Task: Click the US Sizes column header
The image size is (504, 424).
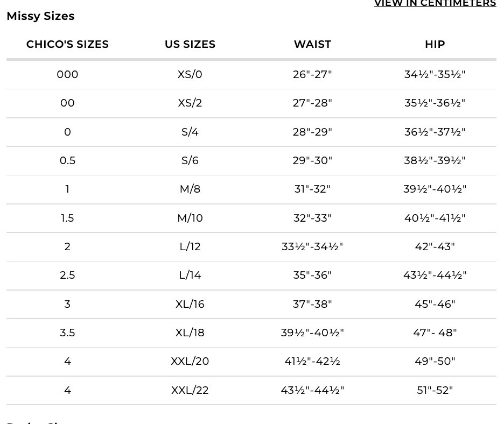Action: pos(190,45)
